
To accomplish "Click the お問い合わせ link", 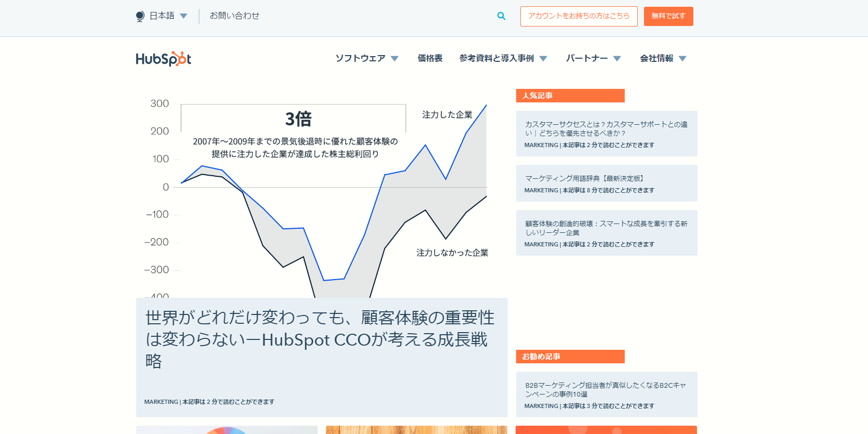I will tap(234, 16).
